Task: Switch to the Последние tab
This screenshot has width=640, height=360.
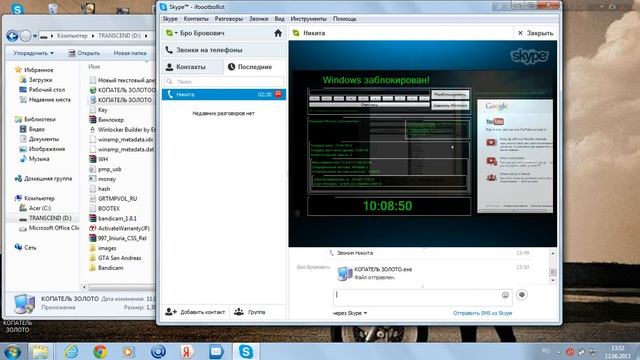Action: click(255, 67)
